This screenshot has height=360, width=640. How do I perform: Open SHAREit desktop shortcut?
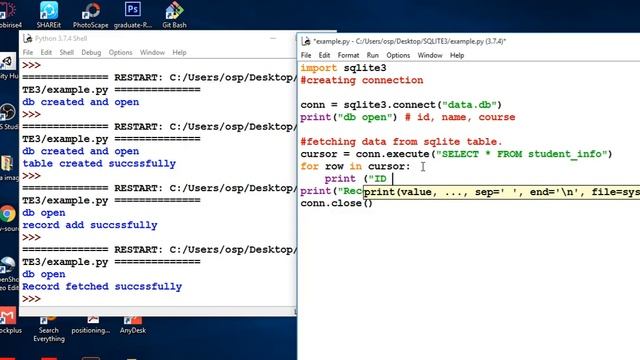click(x=49, y=15)
